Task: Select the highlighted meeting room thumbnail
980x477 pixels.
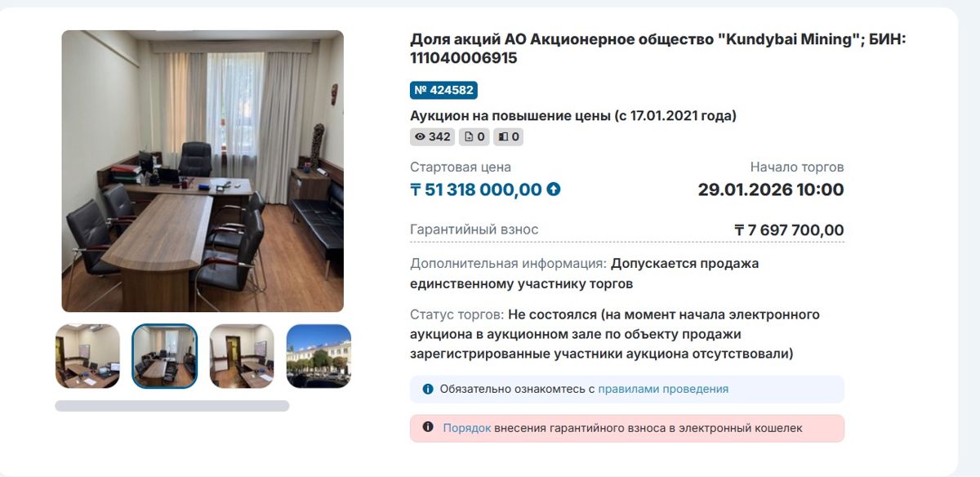Action: pyautogui.click(x=164, y=356)
